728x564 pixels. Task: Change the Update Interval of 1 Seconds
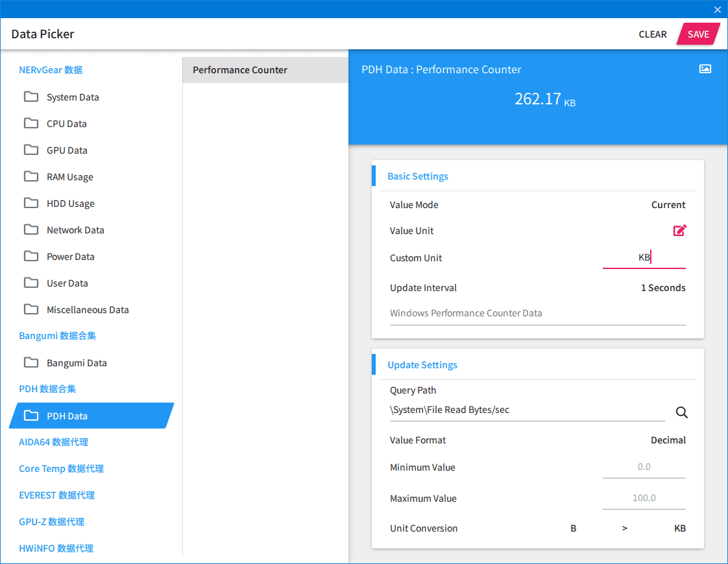pyautogui.click(x=663, y=288)
